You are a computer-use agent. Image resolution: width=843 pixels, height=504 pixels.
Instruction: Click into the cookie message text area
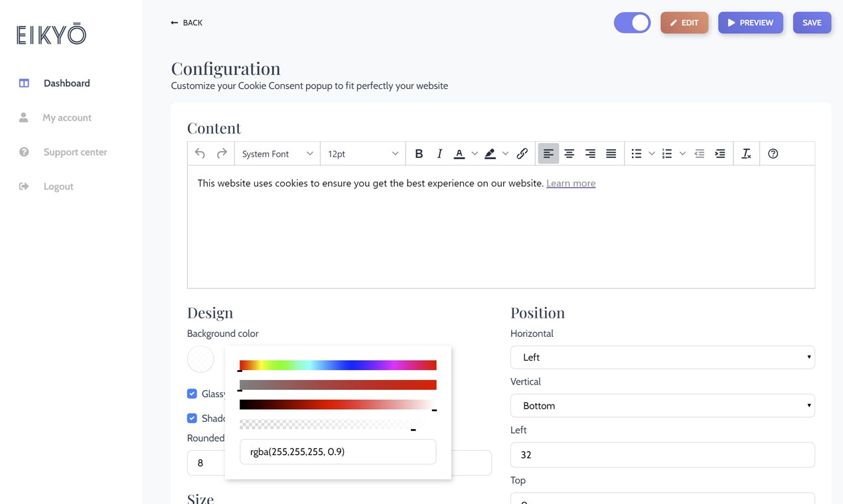tap(501, 227)
